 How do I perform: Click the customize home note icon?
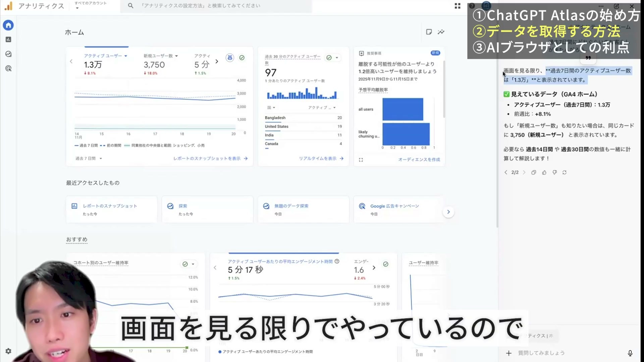click(x=429, y=32)
